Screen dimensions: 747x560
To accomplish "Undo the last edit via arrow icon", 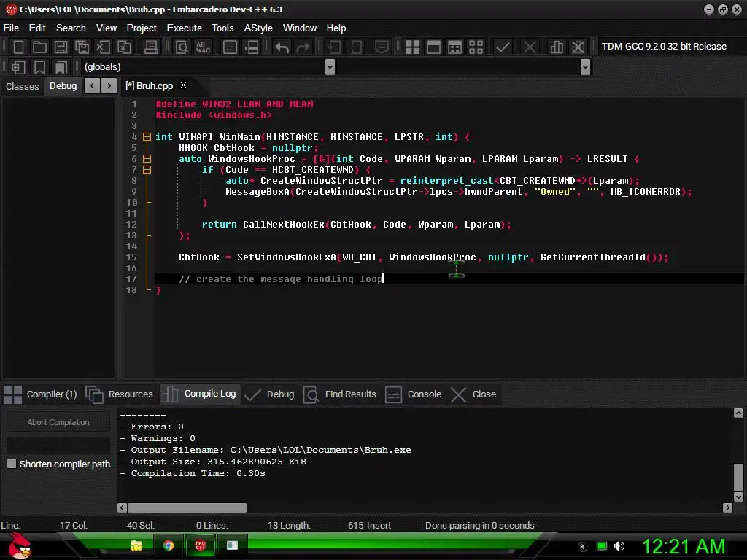I will pyautogui.click(x=282, y=47).
